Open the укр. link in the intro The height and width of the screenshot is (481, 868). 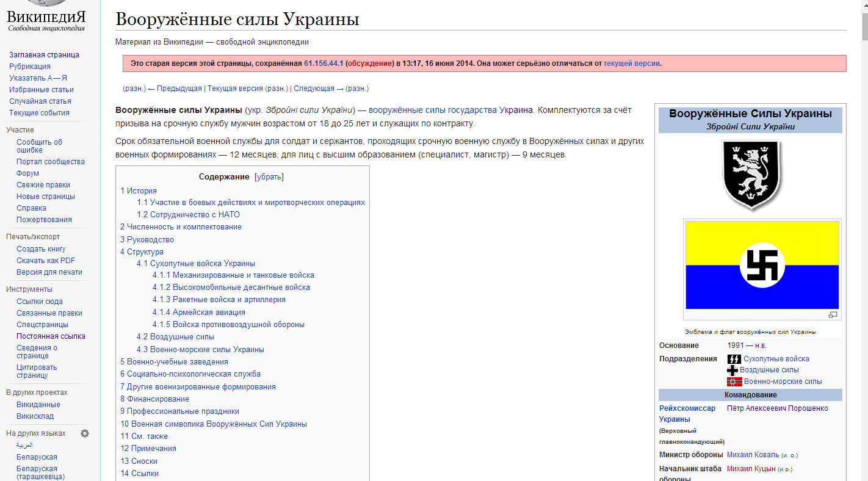(255, 110)
